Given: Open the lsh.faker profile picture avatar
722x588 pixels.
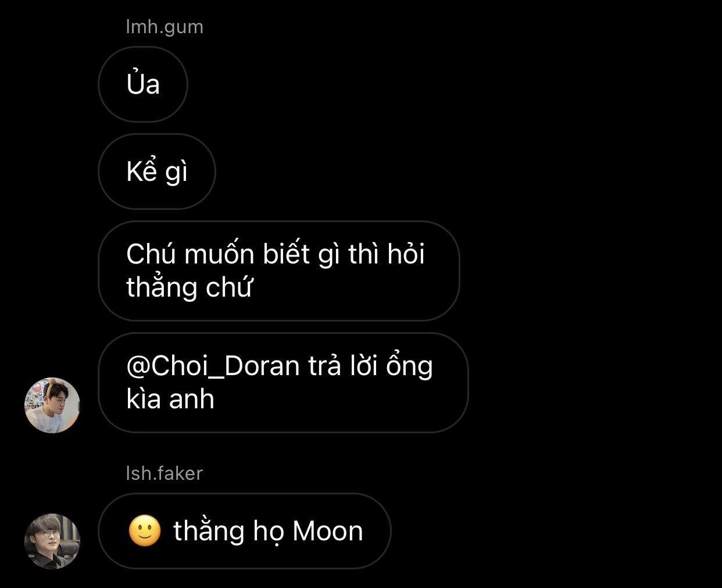Looking at the screenshot, I should 52,541.
